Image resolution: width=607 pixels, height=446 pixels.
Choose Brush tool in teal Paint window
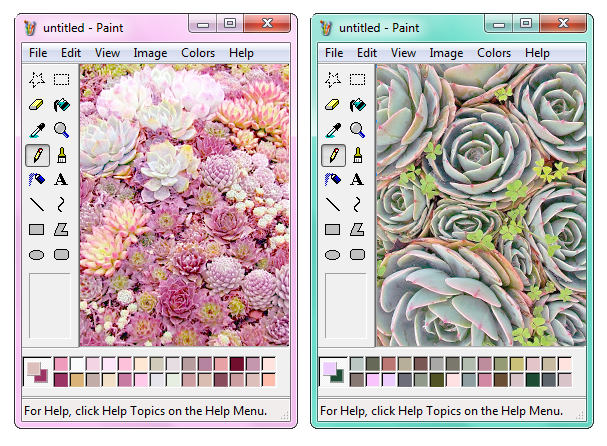(x=357, y=156)
